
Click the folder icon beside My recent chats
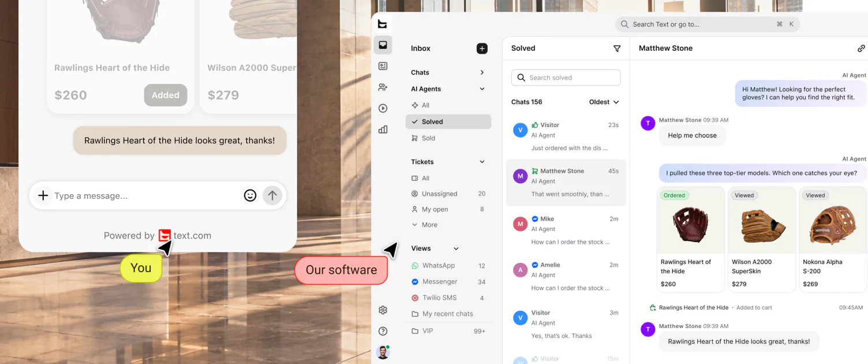click(415, 314)
